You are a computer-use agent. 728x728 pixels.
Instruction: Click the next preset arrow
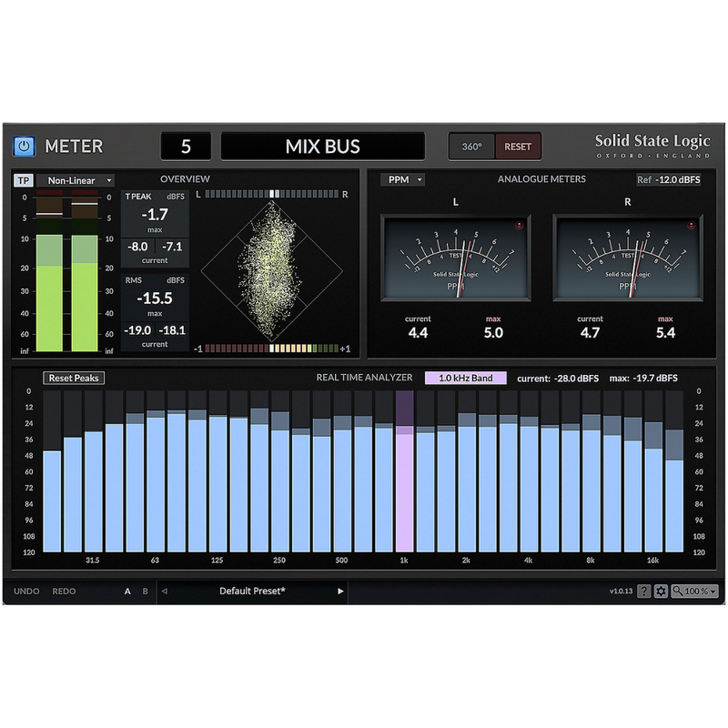(341, 591)
